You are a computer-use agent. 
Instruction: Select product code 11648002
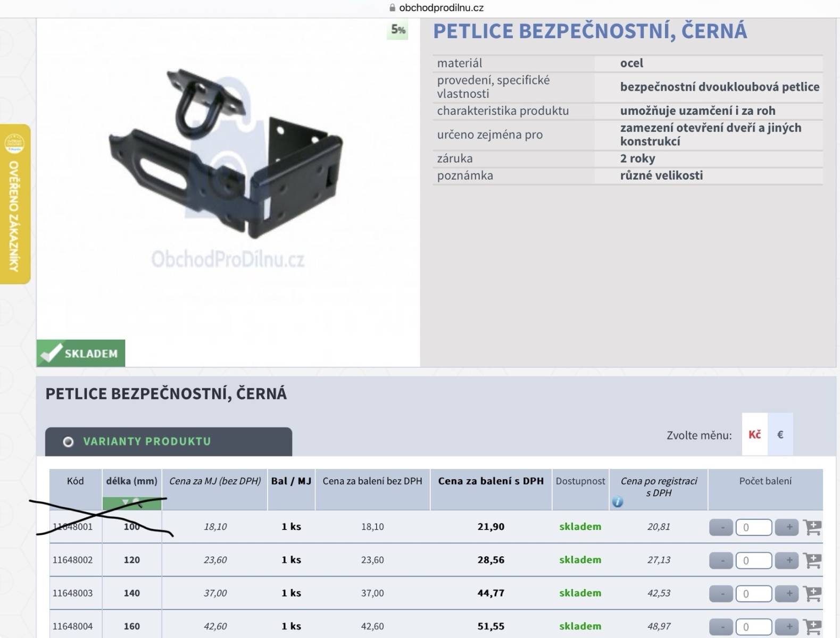pyautogui.click(x=72, y=560)
